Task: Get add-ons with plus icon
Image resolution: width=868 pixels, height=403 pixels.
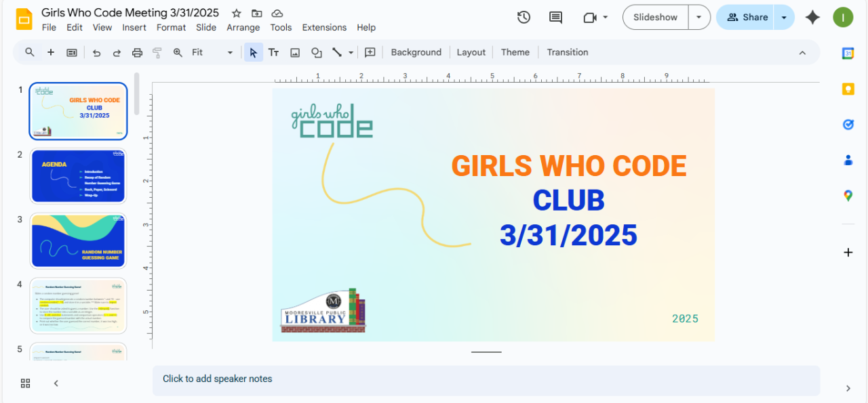Action: [x=848, y=253]
